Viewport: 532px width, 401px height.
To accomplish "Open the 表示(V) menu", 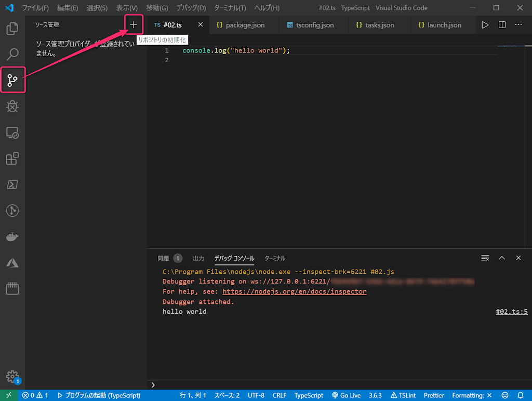I will pyautogui.click(x=127, y=8).
